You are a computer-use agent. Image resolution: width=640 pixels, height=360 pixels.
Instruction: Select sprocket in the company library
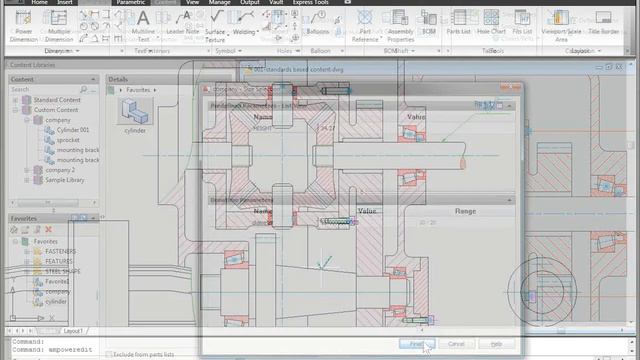point(68,140)
